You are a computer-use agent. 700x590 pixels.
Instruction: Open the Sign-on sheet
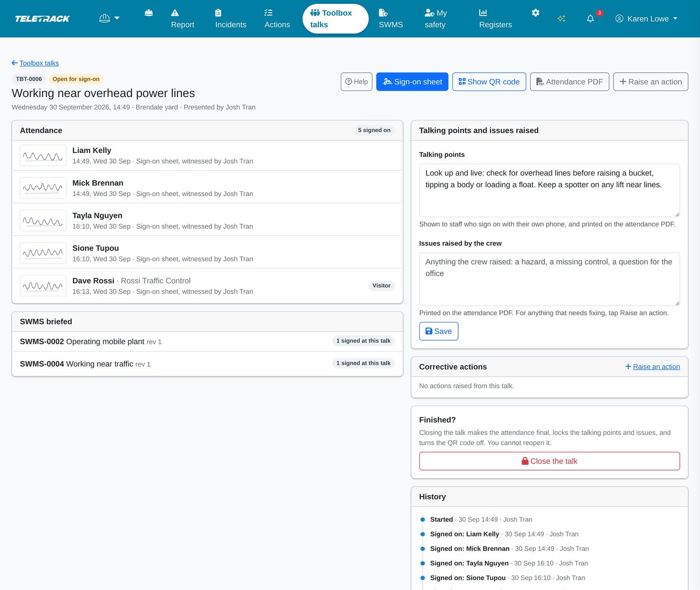point(412,82)
